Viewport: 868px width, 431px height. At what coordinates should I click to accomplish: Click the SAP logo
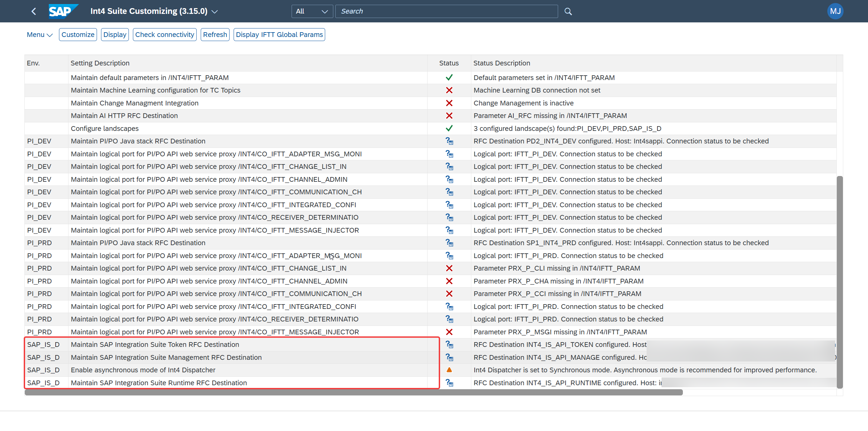point(63,11)
